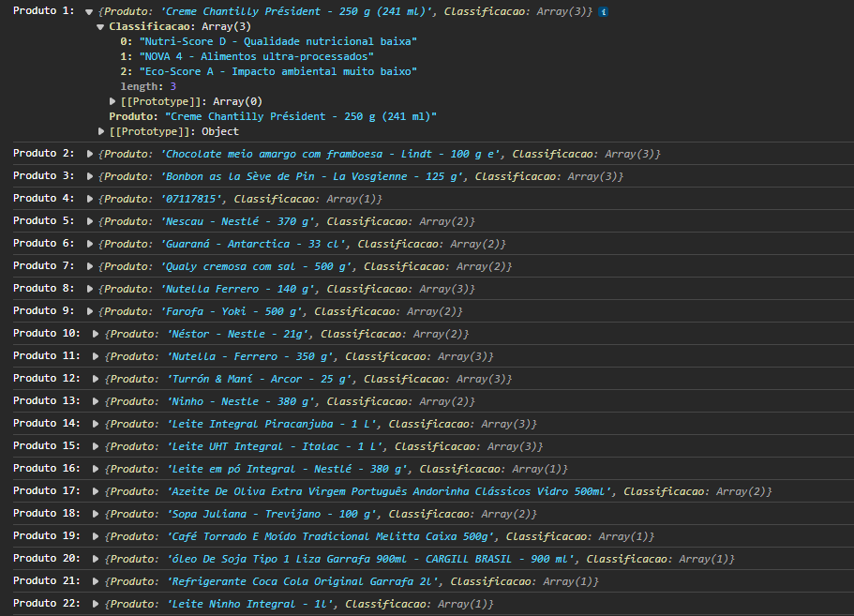Expand Produto 21 Refrigerante Coca Cola object
The height and width of the screenshot is (616, 854).
click(96, 581)
